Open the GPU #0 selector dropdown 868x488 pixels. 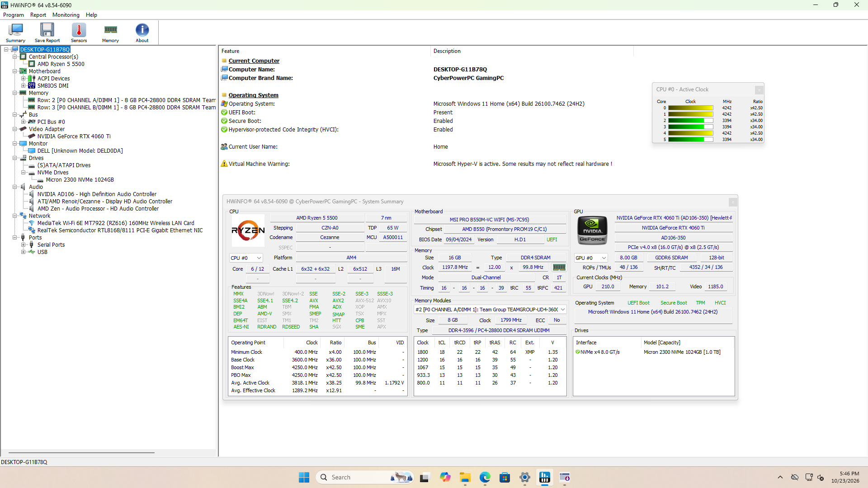tap(591, 258)
